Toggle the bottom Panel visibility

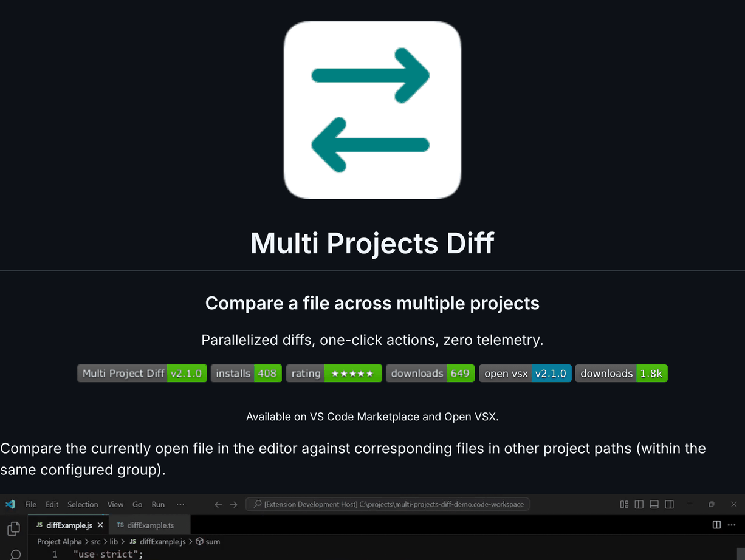click(x=654, y=504)
